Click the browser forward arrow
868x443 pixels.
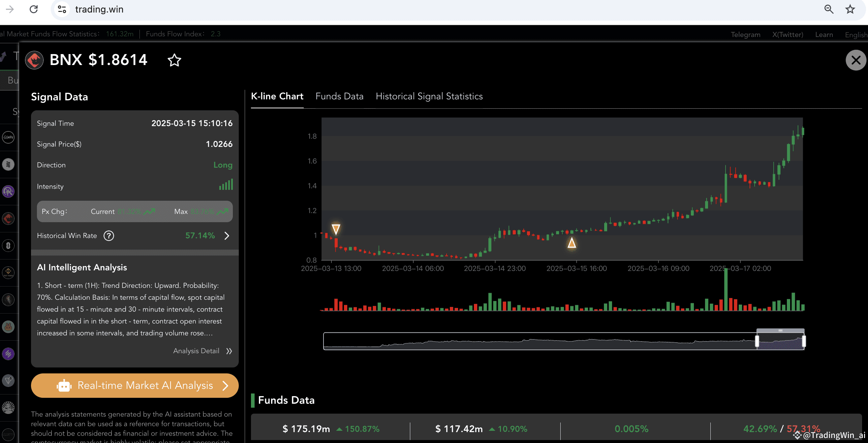click(x=10, y=9)
